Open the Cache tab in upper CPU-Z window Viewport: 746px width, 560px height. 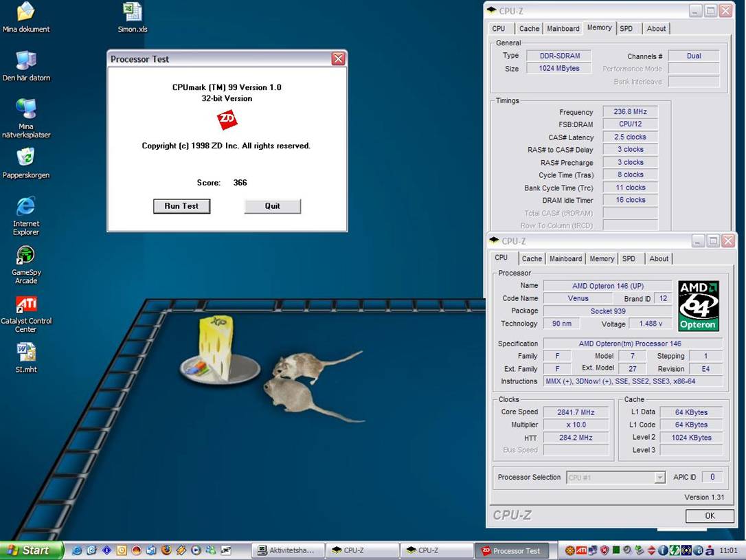(529, 29)
